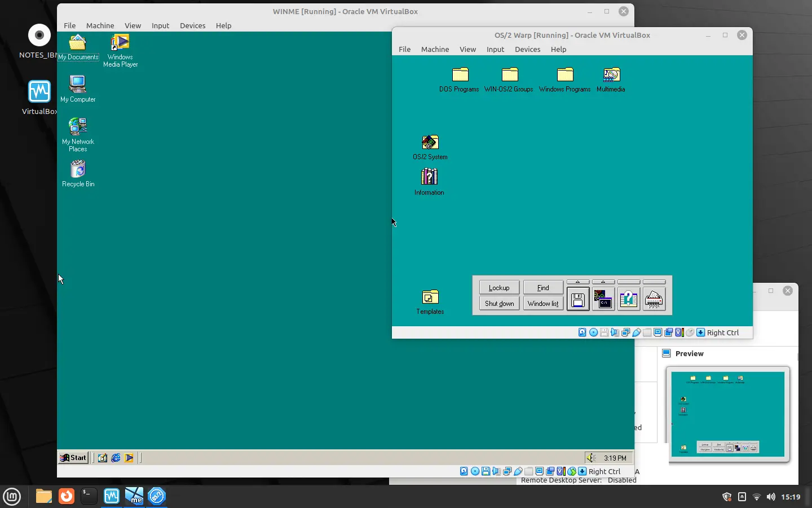This screenshot has width=812, height=508.
Task: Click the floppy indicator in WINME status bar
Action: pos(486,471)
